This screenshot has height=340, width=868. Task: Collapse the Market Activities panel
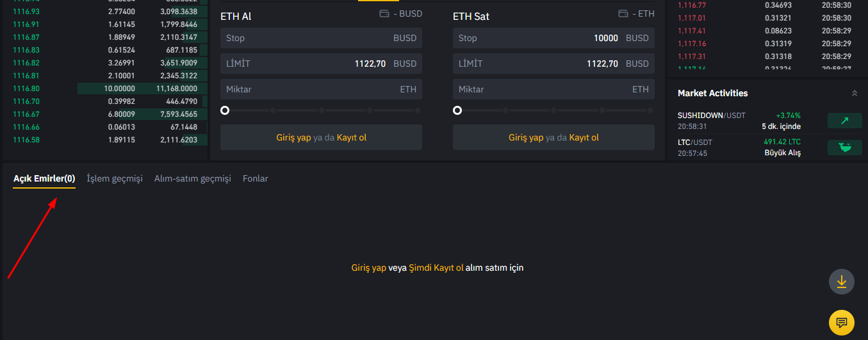(x=855, y=93)
